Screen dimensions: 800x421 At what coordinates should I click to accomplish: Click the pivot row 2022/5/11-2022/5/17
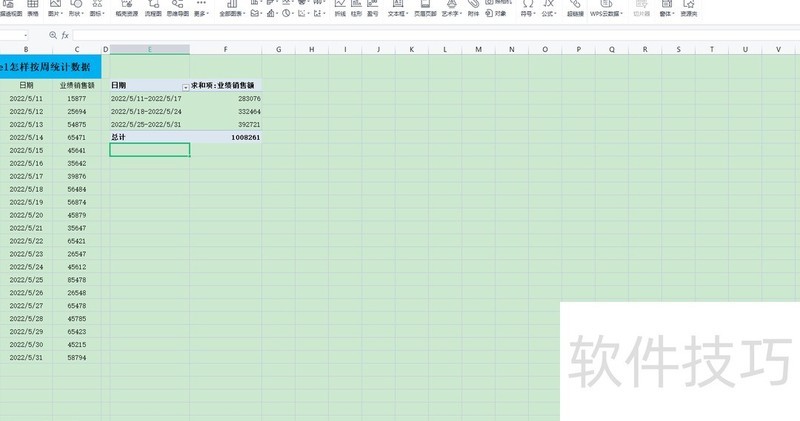coord(149,98)
